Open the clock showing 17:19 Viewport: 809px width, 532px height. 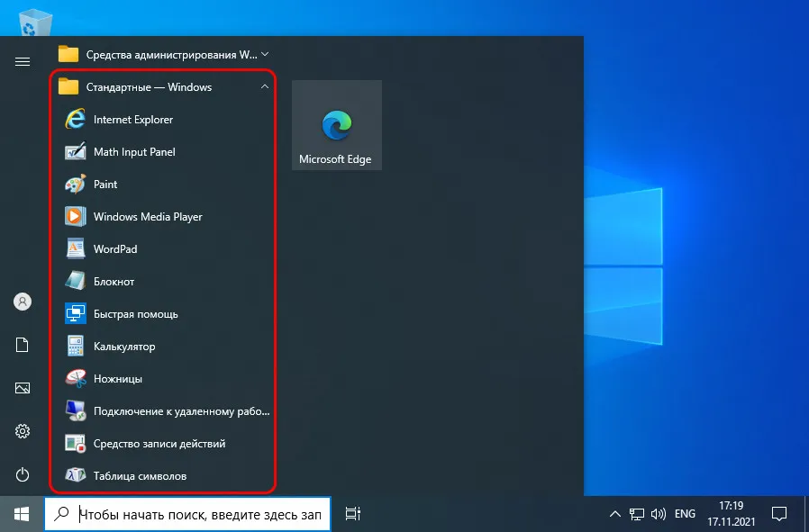coord(732,514)
